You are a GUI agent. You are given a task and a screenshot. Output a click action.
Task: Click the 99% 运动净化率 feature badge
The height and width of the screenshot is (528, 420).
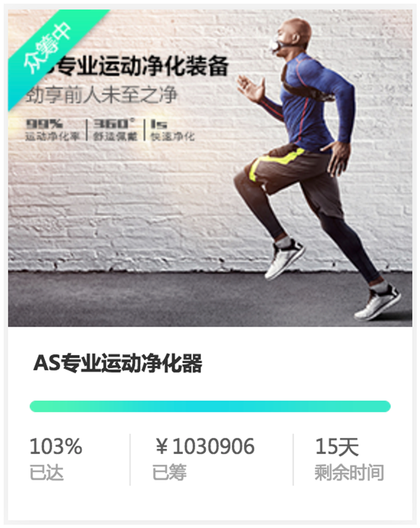(53, 129)
